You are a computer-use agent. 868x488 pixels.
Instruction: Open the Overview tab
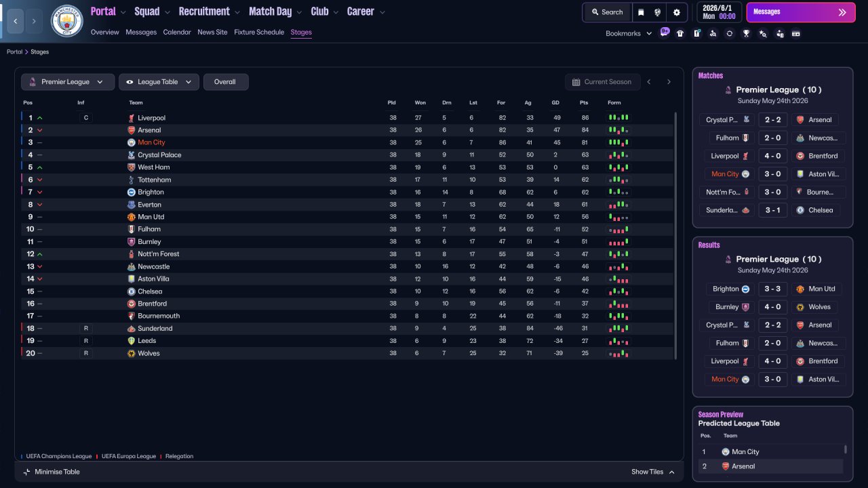point(104,32)
